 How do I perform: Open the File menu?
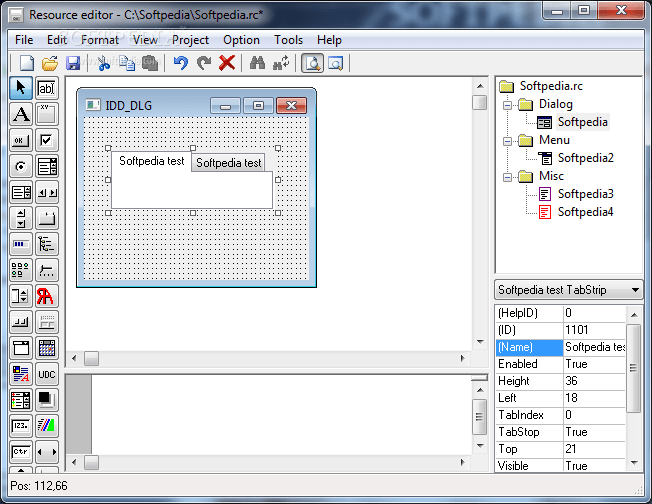click(24, 40)
